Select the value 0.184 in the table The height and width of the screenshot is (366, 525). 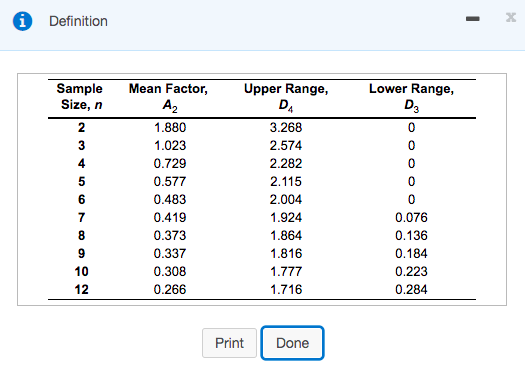(x=411, y=253)
